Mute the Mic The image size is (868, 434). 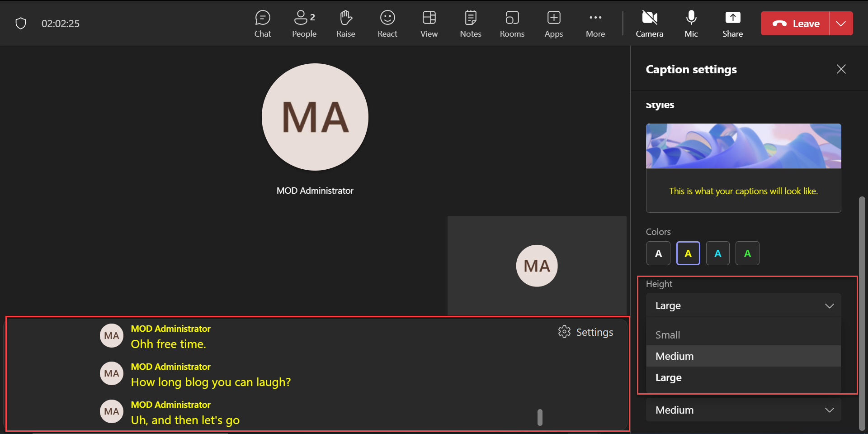(x=691, y=24)
